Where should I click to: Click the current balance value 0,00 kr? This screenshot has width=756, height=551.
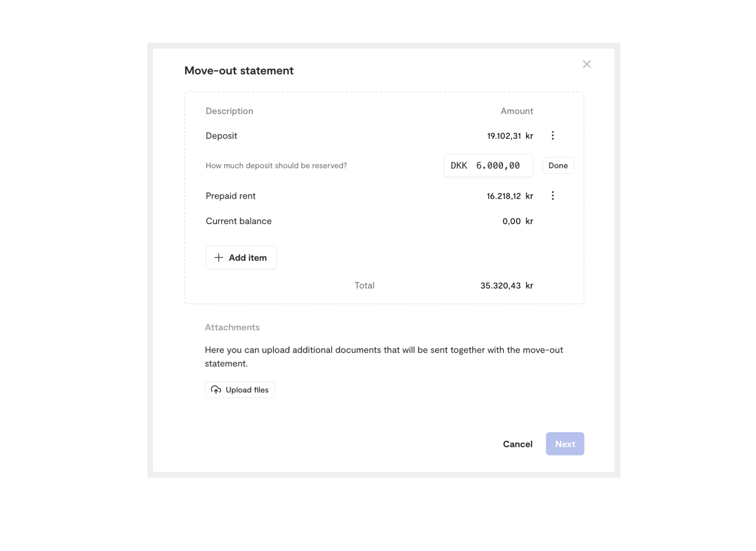518,221
